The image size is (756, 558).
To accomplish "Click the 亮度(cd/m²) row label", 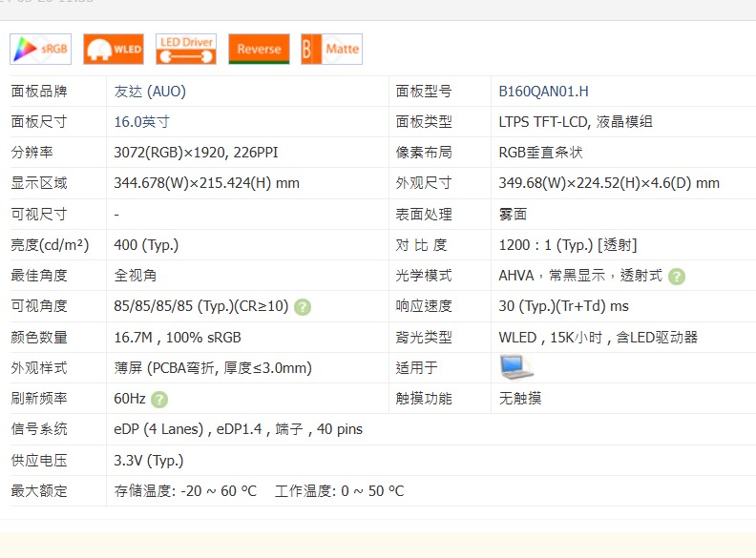I will pyautogui.click(x=50, y=245).
